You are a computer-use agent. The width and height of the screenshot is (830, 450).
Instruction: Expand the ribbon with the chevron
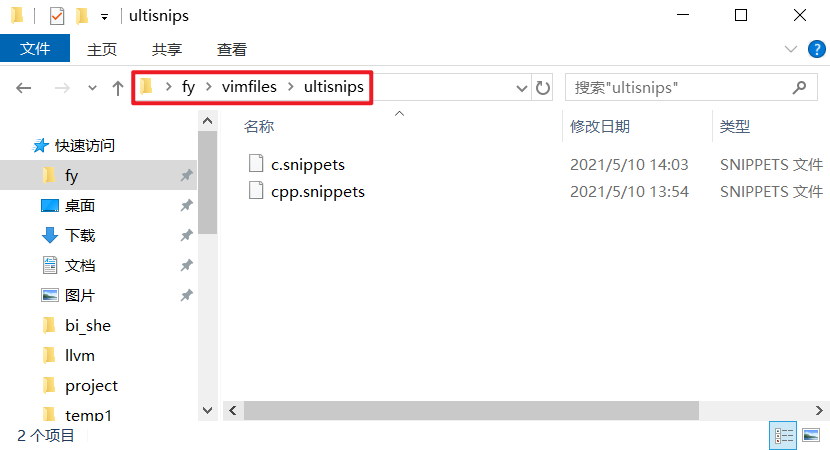(x=791, y=49)
